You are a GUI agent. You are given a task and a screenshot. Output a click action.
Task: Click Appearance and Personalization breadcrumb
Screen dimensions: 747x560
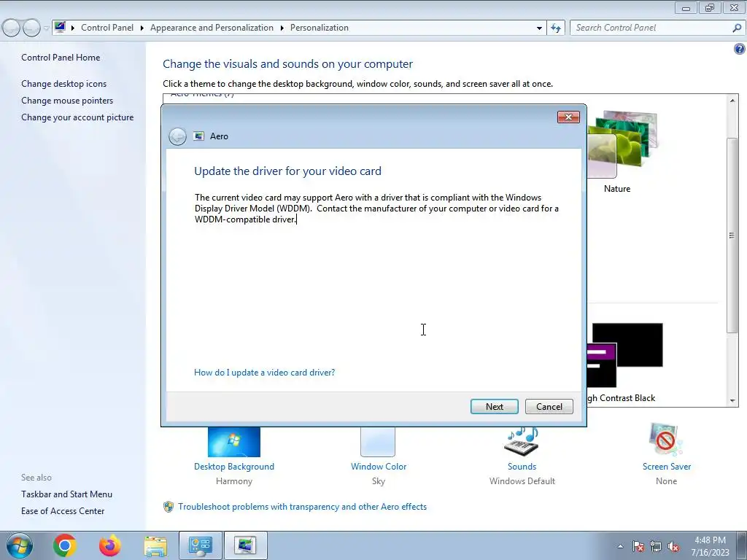pyautogui.click(x=212, y=28)
